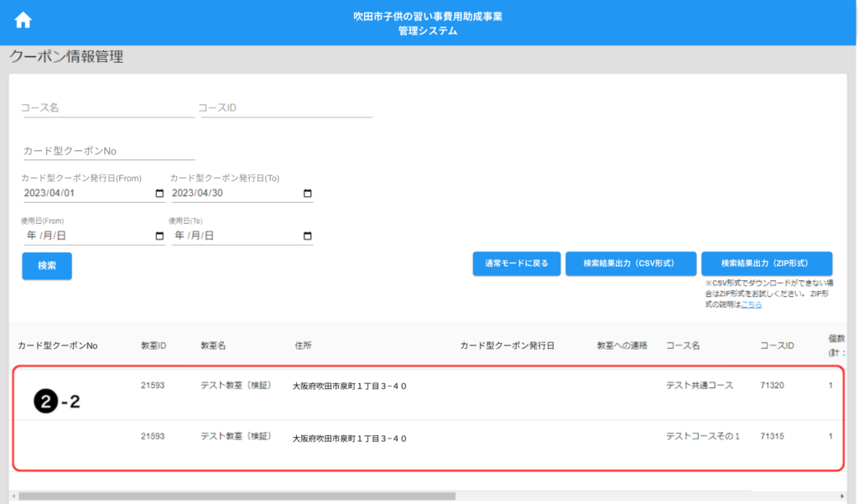The height and width of the screenshot is (504, 859).
Task: Focus the コース名 input field
Action: [107, 108]
